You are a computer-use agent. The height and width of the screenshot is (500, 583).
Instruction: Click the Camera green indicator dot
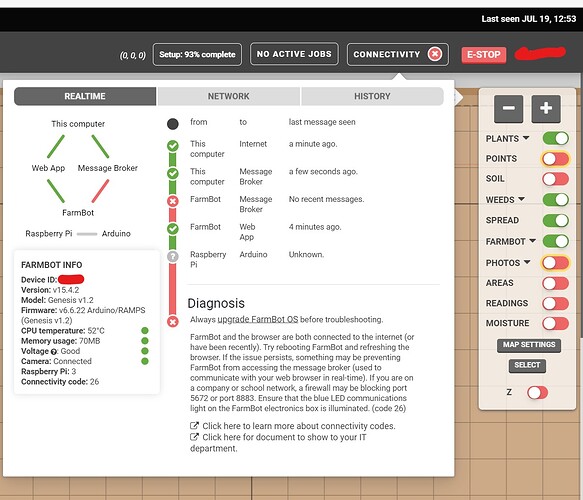pyautogui.click(x=145, y=361)
